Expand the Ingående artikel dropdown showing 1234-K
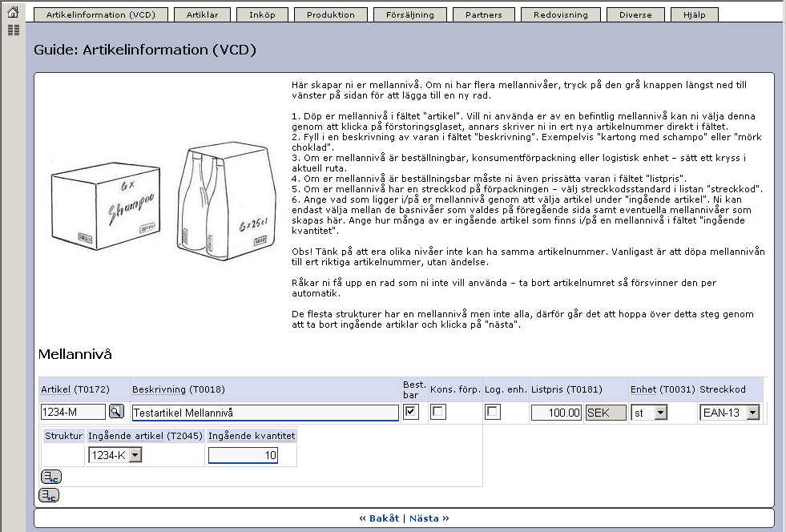The height and width of the screenshot is (532, 786). [115, 455]
